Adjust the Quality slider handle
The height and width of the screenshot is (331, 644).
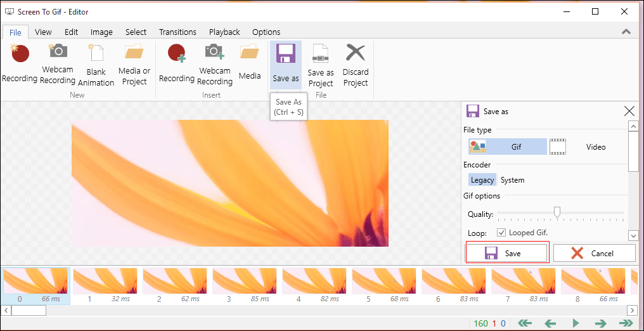[557, 212]
